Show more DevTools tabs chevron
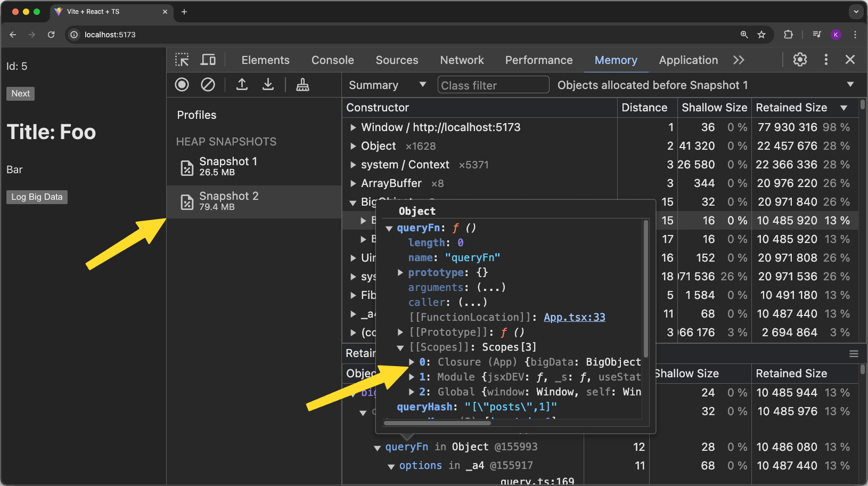 pyautogui.click(x=739, y=60)
